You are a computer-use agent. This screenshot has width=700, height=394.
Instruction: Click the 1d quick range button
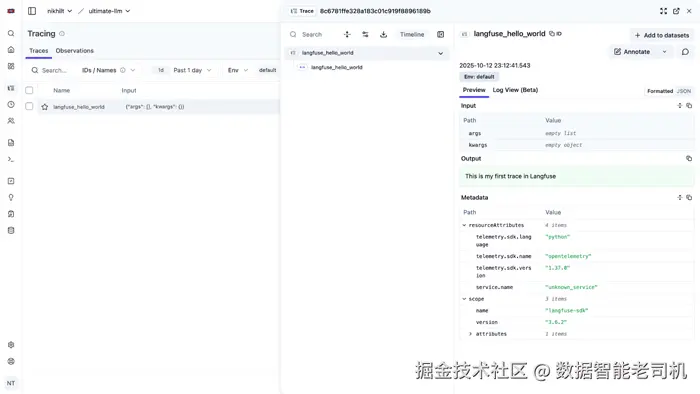(161, 70)
